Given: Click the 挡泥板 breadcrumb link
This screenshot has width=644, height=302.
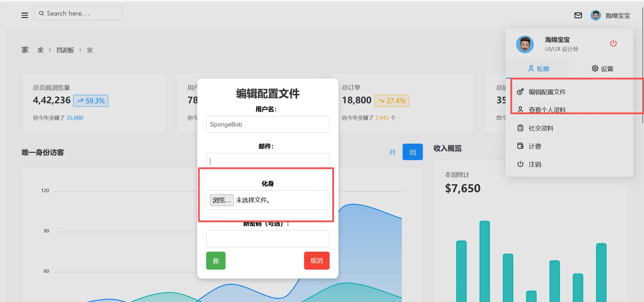Looking at the screenshot, I should [65, 50].
